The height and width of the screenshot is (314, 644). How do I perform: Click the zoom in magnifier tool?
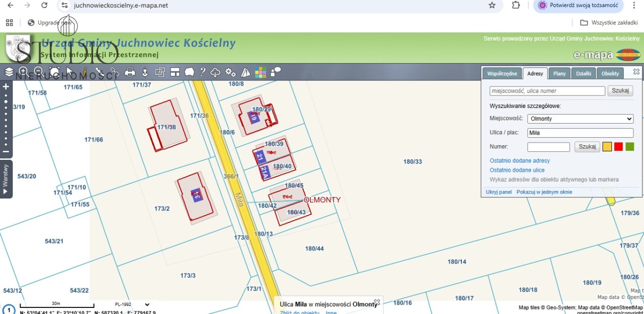23,71
